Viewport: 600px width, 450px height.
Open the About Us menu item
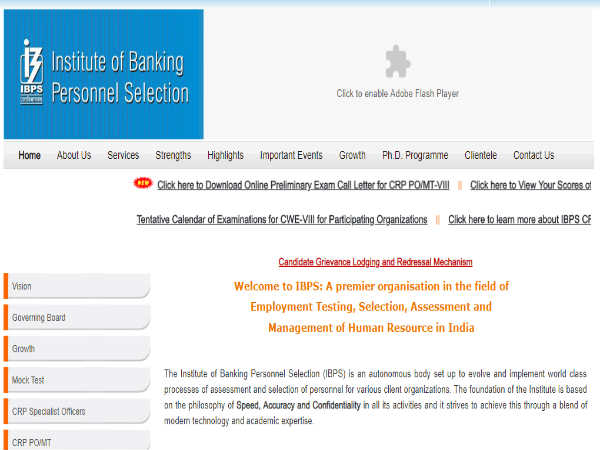74,155
